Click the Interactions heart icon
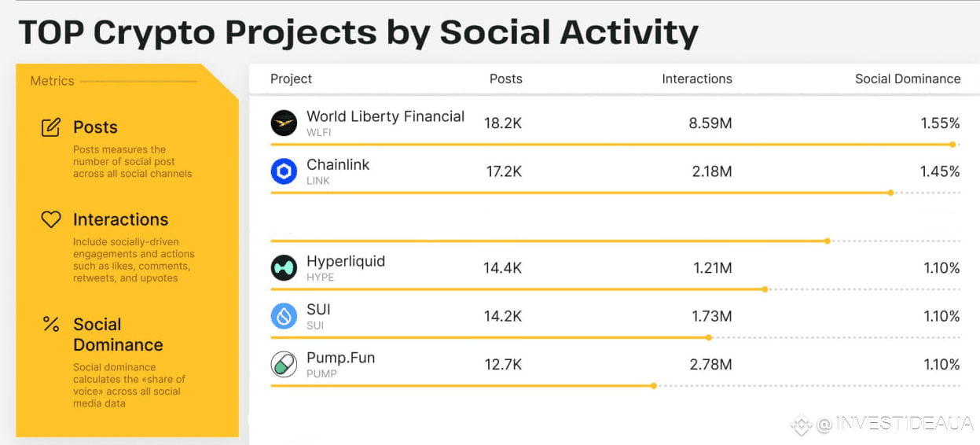This screenshot has height=445, width=980. [x=51, y=219]
